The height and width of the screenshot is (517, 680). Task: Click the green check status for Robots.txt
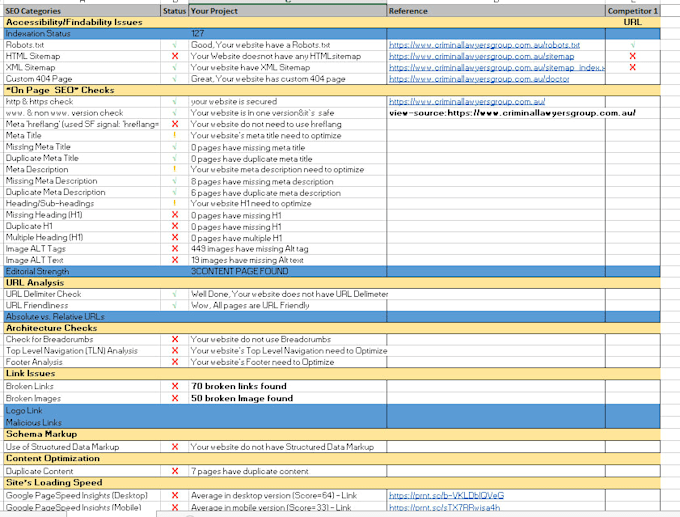pyautogui.click(x=175, y=45)
